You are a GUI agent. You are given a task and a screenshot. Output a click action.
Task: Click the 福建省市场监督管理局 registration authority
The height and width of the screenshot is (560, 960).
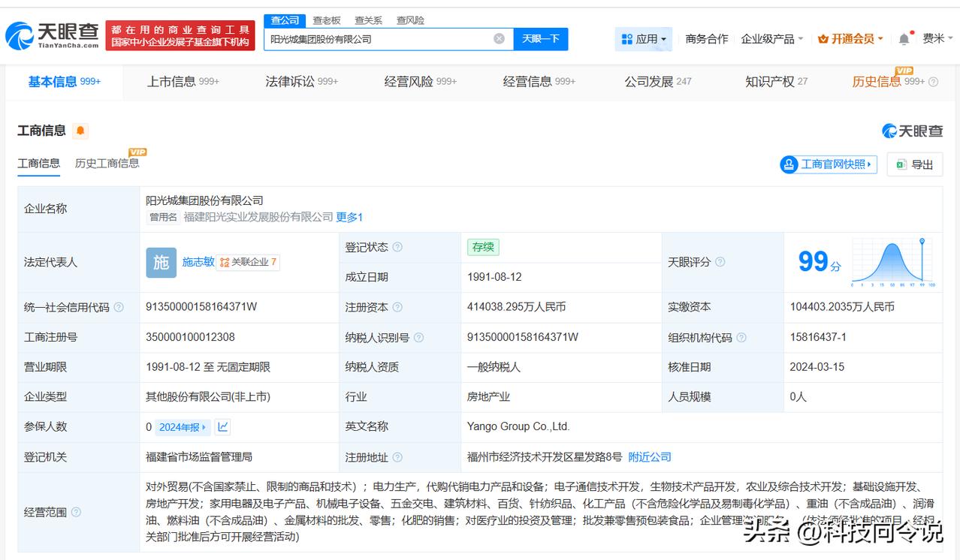click(199, 457)
